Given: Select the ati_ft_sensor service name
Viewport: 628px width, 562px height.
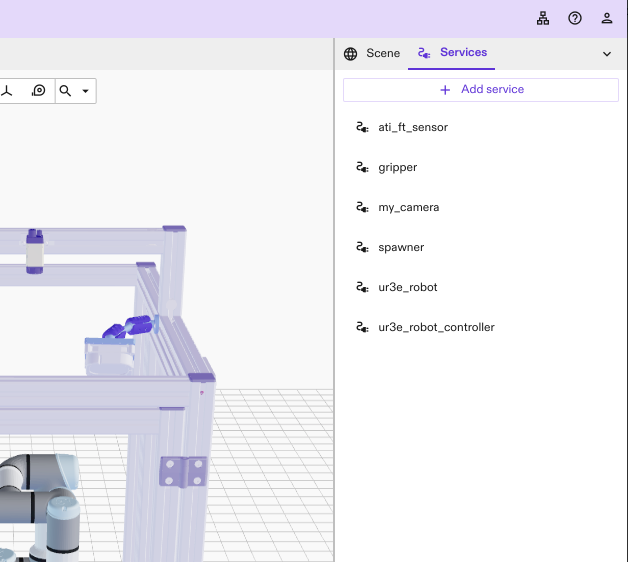Looking at the screenshot, I should coord(413,127).
